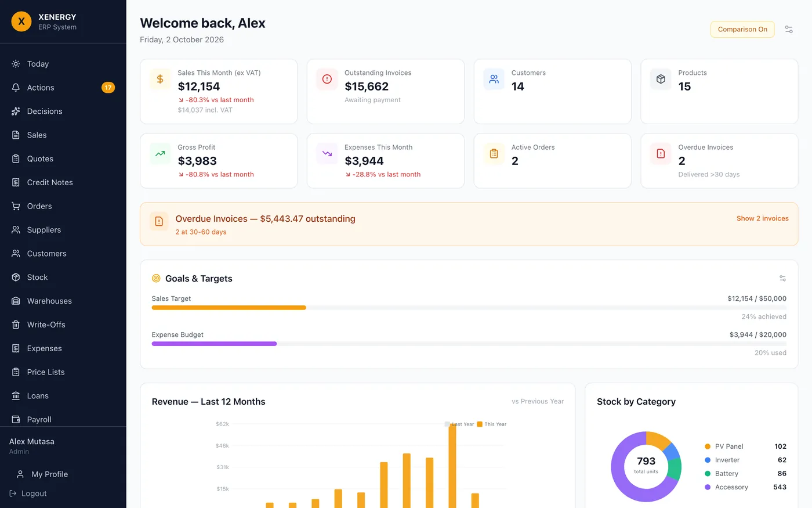This screenshot has height=508, width=812.
Task: Click the dollar icon on Sales This Month card
Action: pos(160,79)
